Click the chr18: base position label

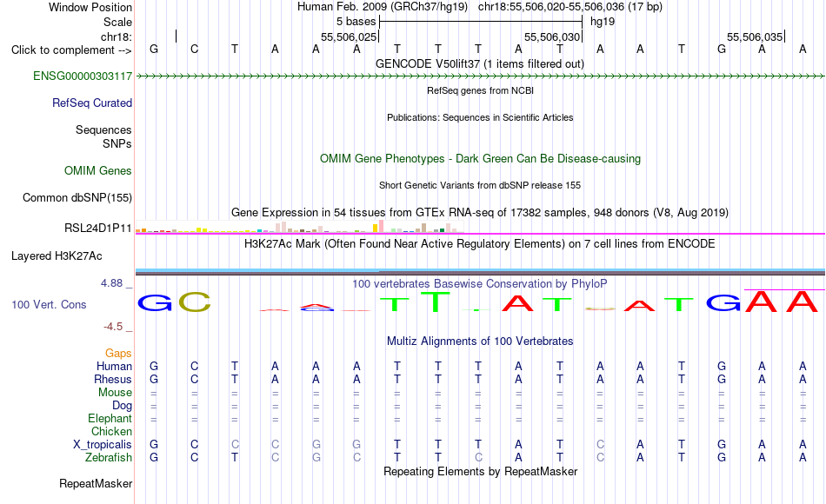tap(117, 36)
